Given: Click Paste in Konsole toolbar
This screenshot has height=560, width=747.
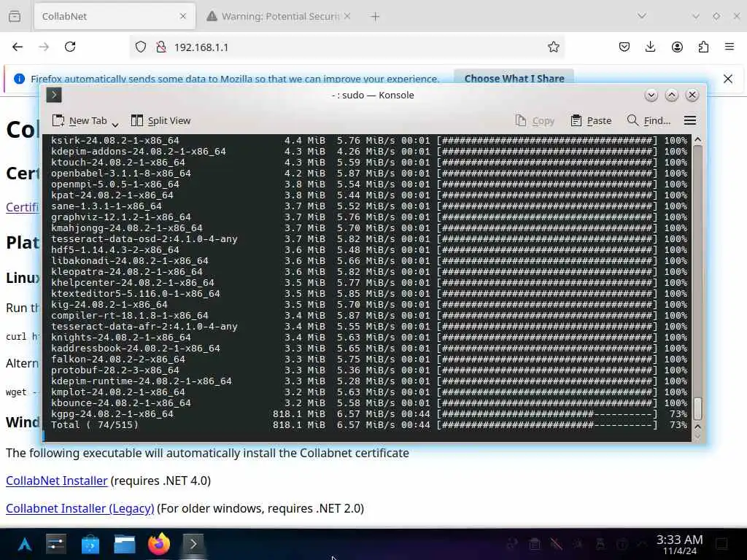Looking at the screenshot, I should point(591,121).
